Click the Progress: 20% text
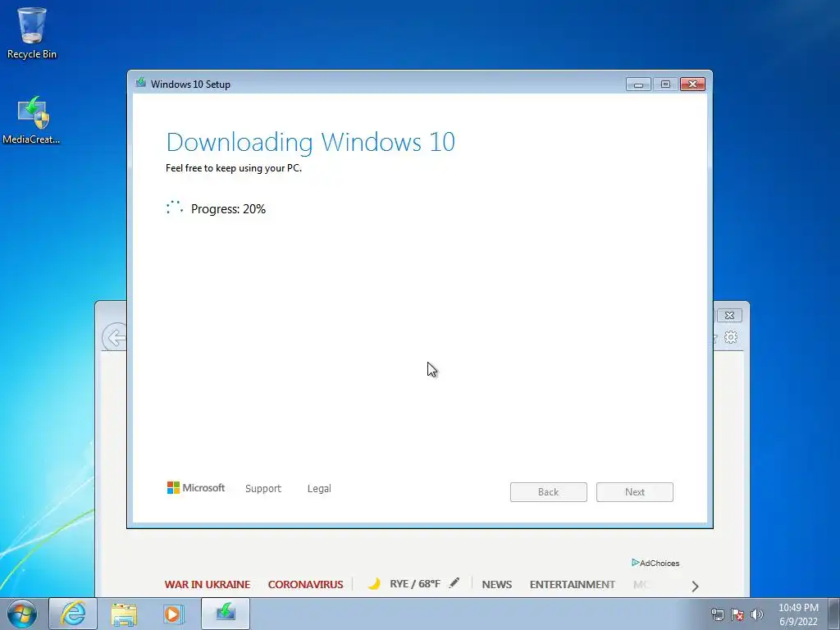 point(228,209)
